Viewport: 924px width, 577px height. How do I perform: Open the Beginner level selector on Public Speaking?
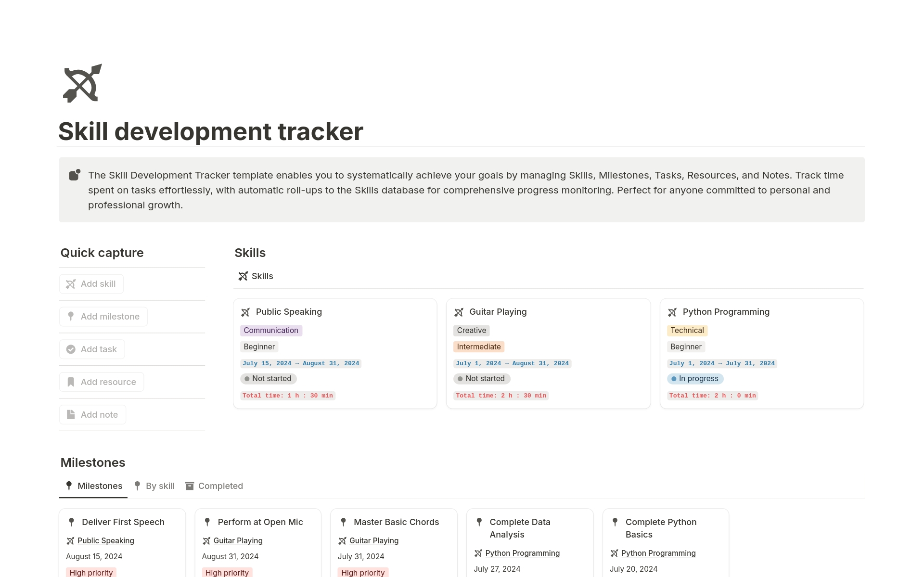coord(259,346)
